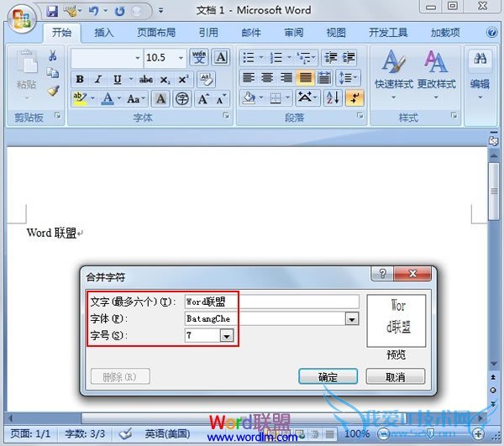The width and height of the screenshot is (504, 446).
Task: Switch to the 邮件 tab
Action: coord(251,33)
